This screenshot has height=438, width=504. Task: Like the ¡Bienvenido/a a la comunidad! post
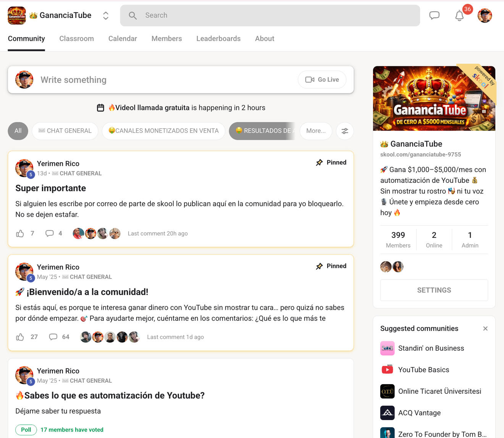(x=20, y=337)
